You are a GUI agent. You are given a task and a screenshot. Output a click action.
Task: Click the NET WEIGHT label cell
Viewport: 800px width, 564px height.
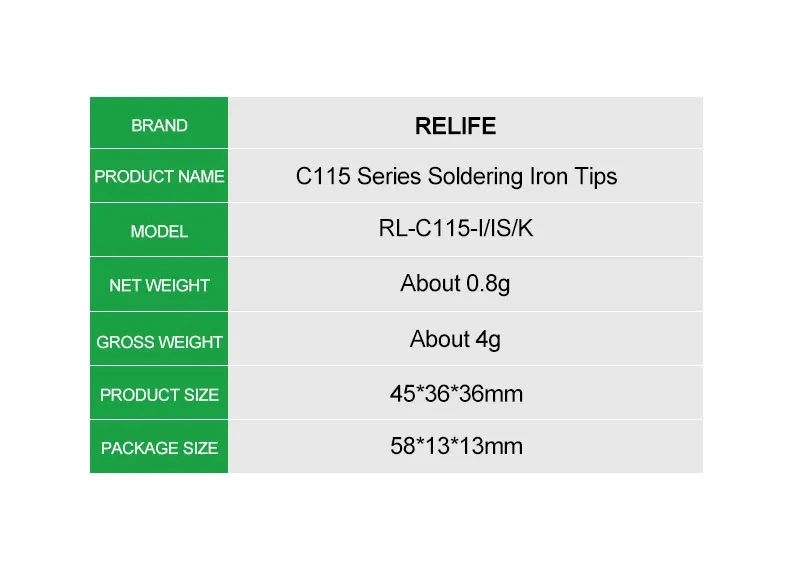pyautogui.click(x=159, y=285)
